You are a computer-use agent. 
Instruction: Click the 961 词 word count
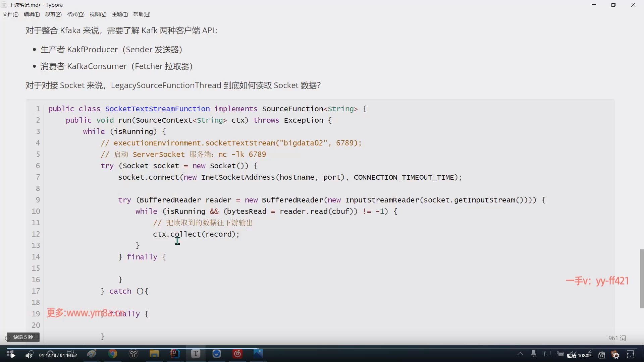click(x=617, y=338)
